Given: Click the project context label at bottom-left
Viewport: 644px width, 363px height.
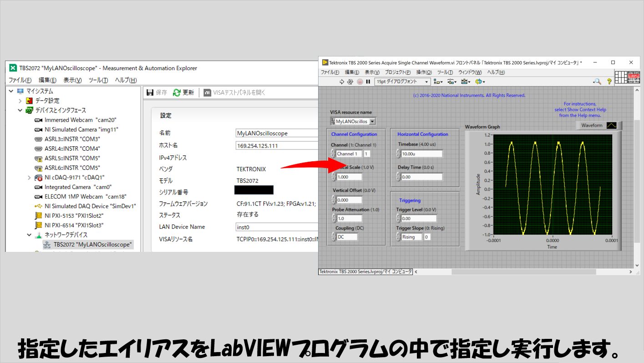Looking at the screenshot, I should point(365,271).
